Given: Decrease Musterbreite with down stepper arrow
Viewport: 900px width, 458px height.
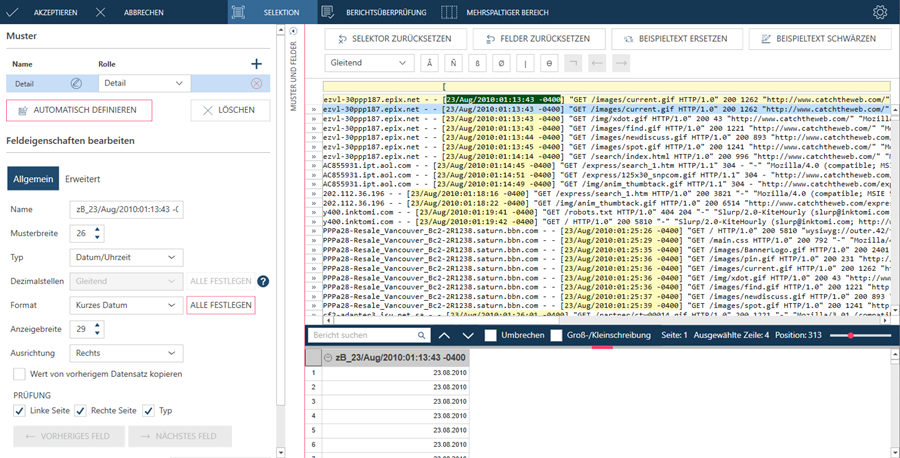Looking at the screenshot, I should [x=97, y=237].
